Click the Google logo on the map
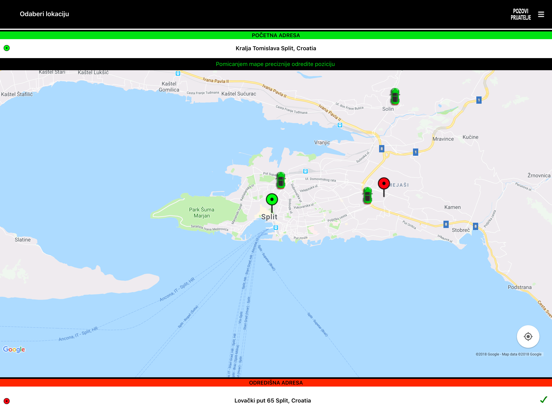The height and width of the screenshot is (414, 552). [14, 349]
